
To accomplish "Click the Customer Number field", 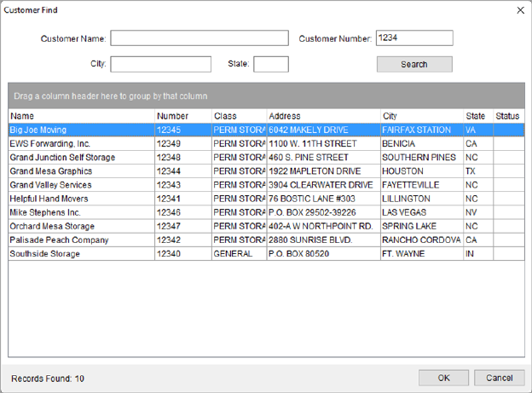I will coord(414,38).
